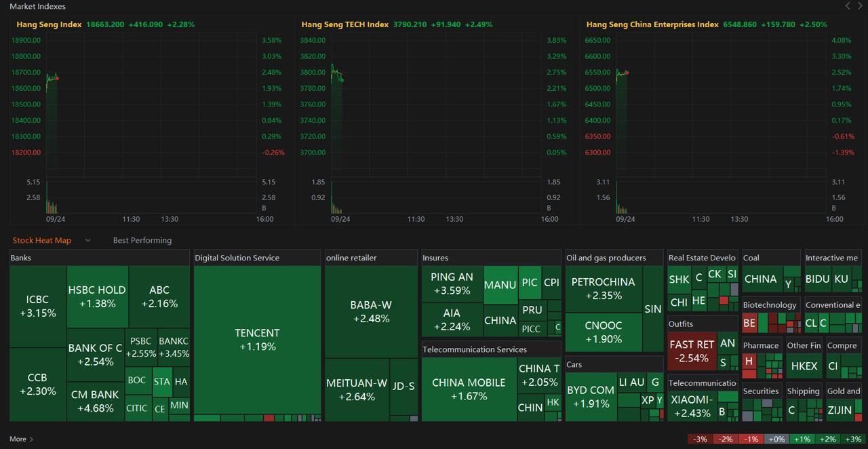The width and height of the screenshot is (868, 449).
Task: Open the ABC +2.16% tile
Action: pyautogui.click(x=159, y=296)
